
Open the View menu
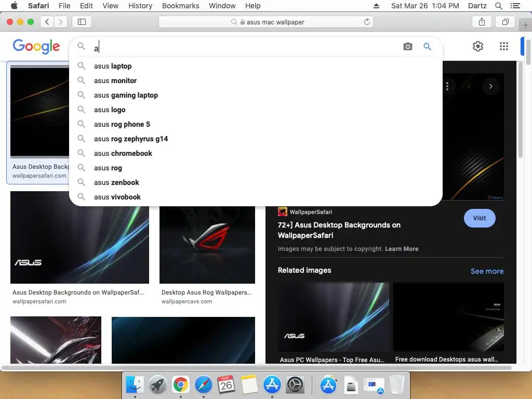pos(110,6)
